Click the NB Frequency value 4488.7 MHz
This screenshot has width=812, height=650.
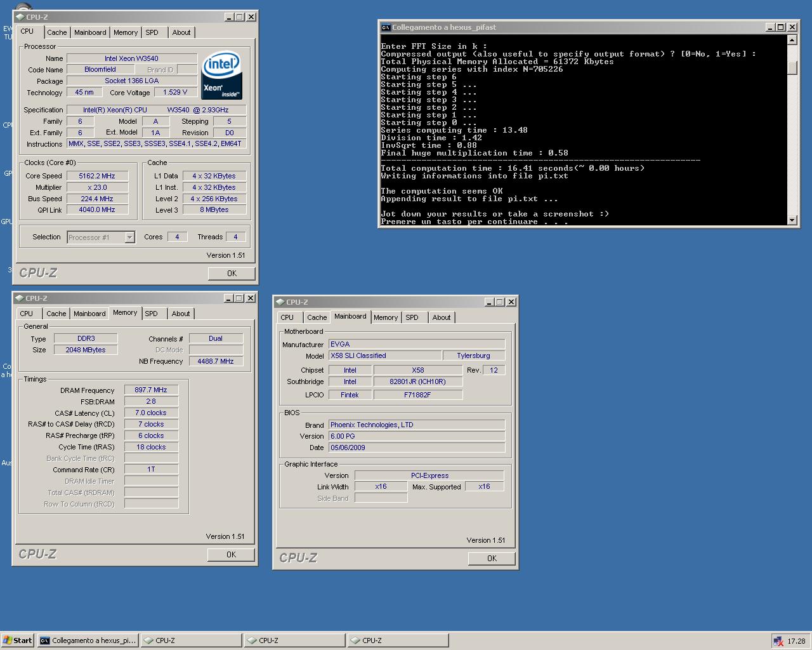click(x=216, y=361)
